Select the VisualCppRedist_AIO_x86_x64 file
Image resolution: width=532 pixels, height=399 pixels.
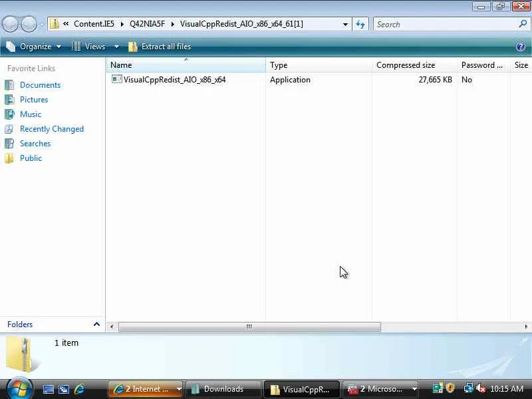click(x=174, y=80)
